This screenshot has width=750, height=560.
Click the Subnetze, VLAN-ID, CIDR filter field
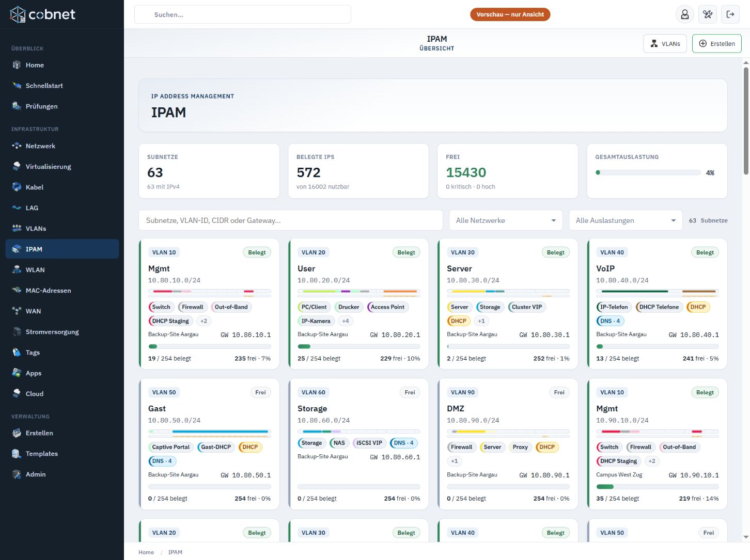(x=291, y=220)
